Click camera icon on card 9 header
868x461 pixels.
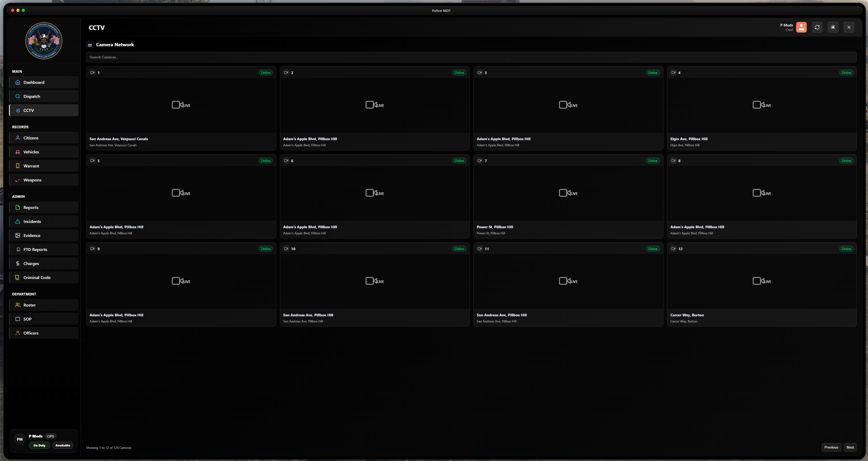tap(92, 249)
